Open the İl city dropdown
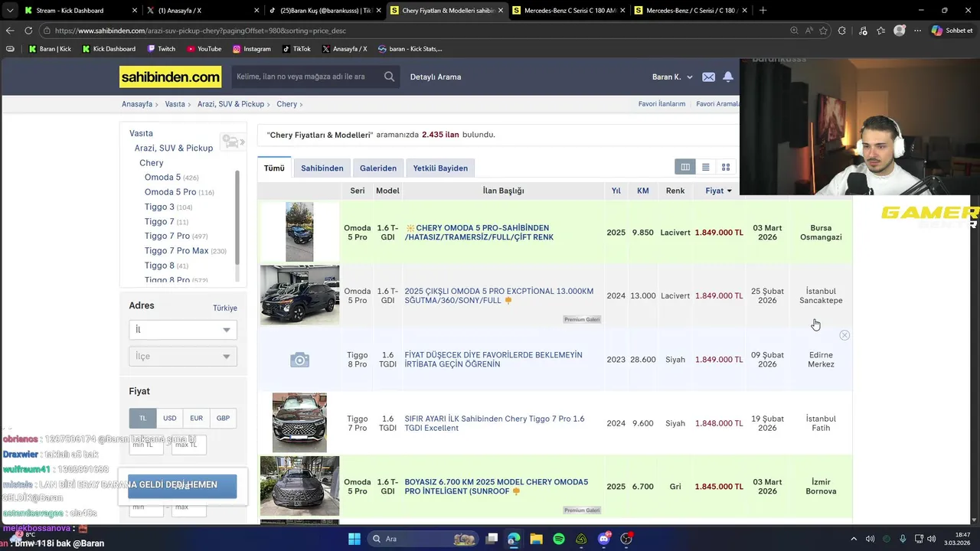Viewport: 980px width, 551px height. (183, 330)
